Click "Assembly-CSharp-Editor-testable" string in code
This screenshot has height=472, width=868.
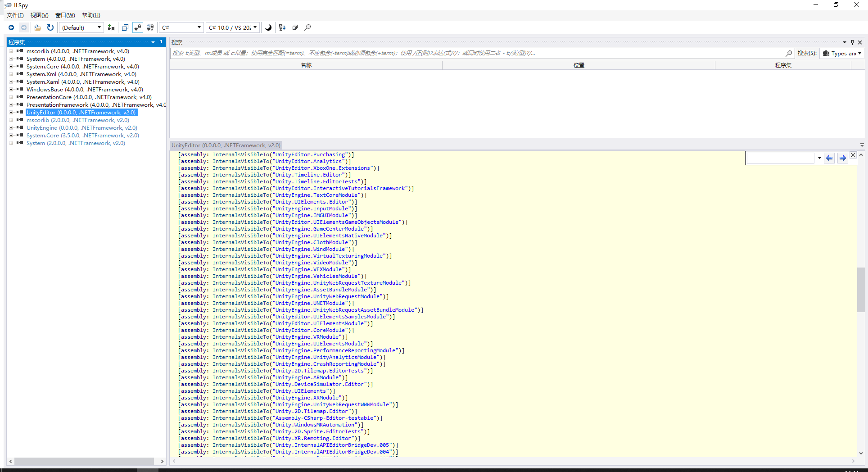point(325,418)
